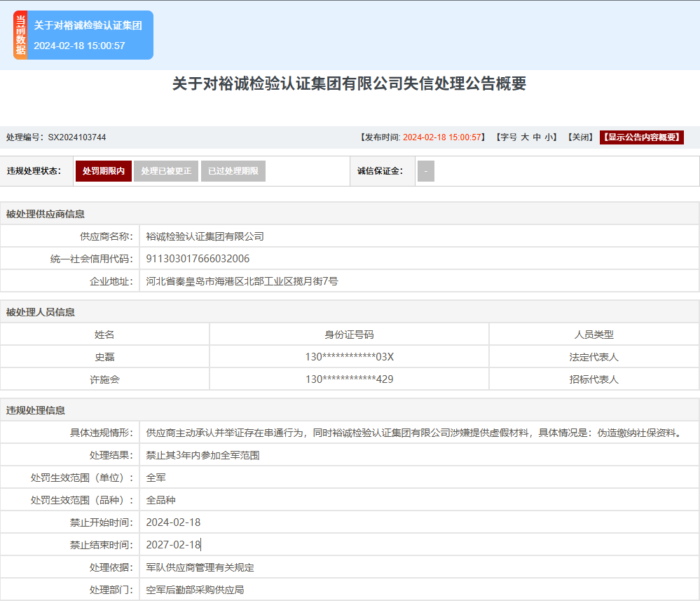Select the 已过处理期限 status button
Image resolution: width=700 pixels, height=601 pixels.
pos(233,171)
